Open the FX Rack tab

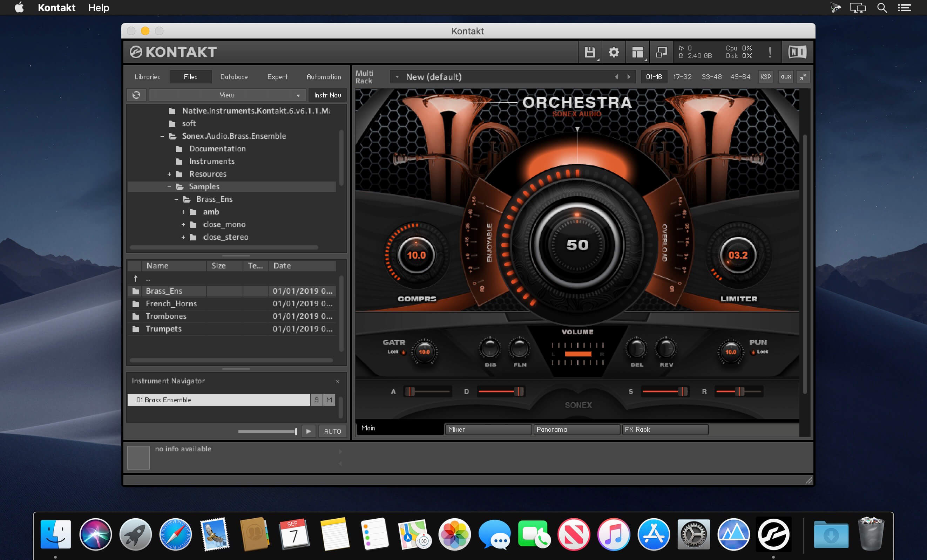(x=665, y=430)
